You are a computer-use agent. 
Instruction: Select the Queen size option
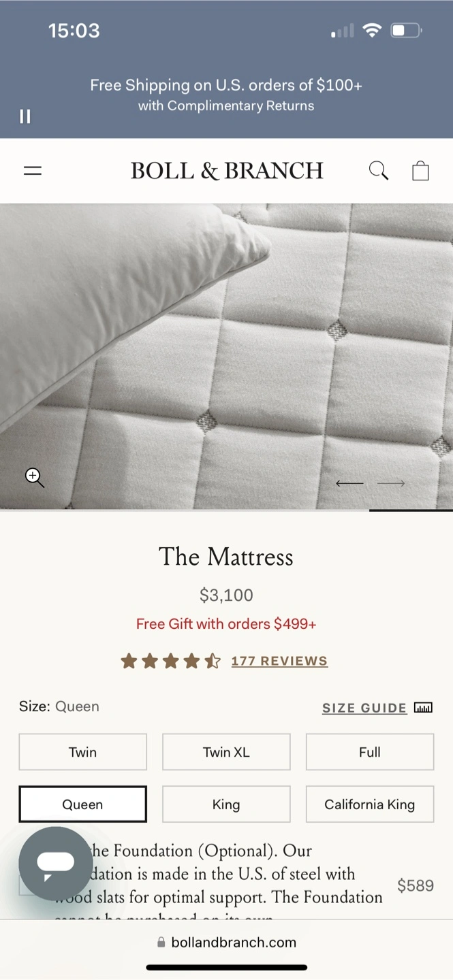point(83,804)
